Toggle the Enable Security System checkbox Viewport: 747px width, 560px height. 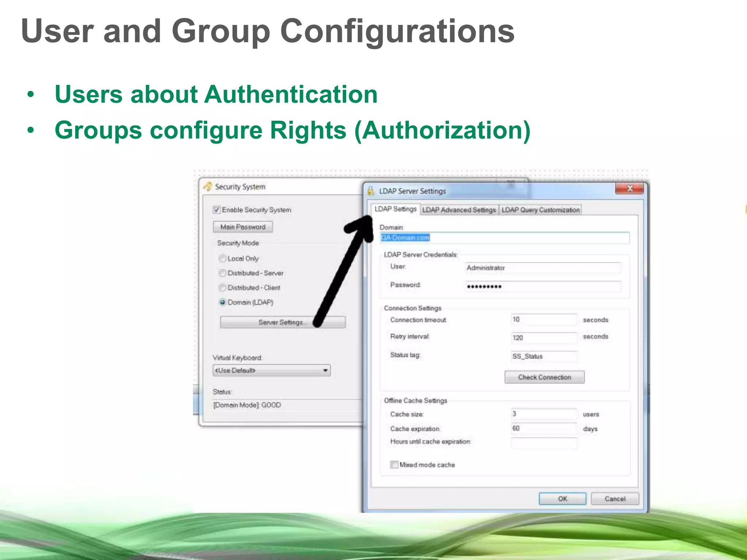[217, 210]
